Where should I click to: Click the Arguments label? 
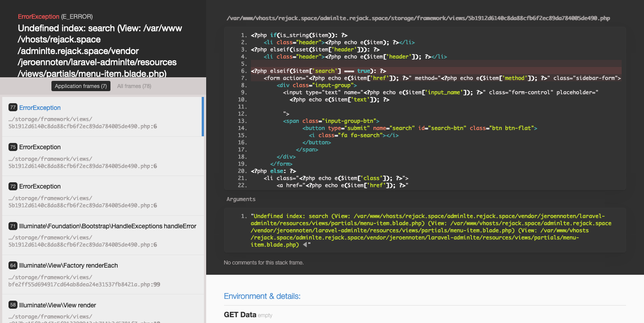(241, 199)
